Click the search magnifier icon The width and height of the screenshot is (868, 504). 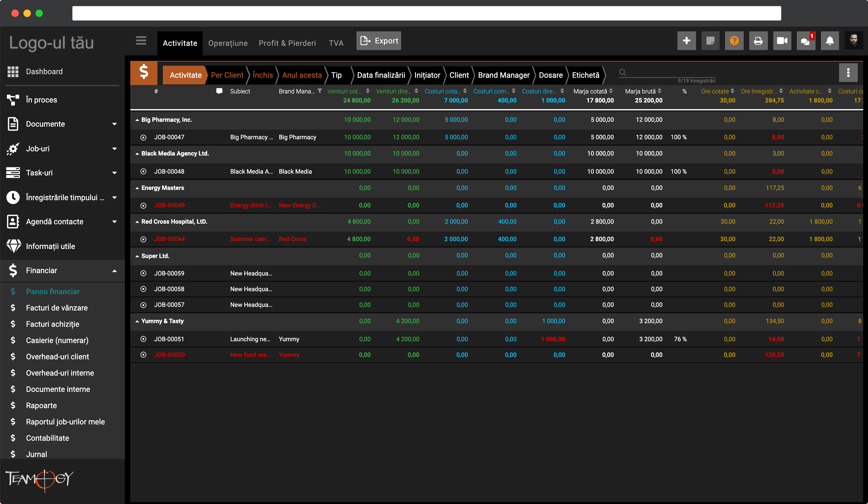622,72
